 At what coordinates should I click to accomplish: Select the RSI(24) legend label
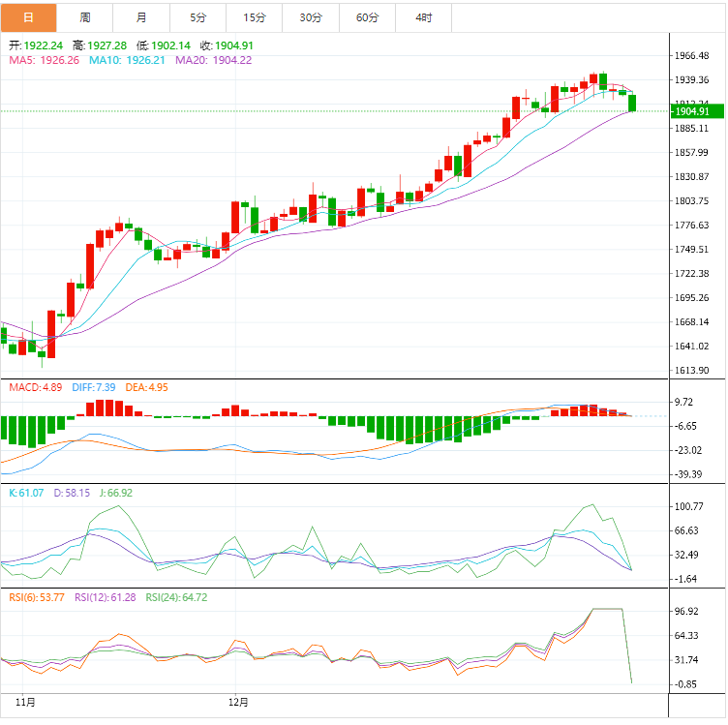click(175, 597)
